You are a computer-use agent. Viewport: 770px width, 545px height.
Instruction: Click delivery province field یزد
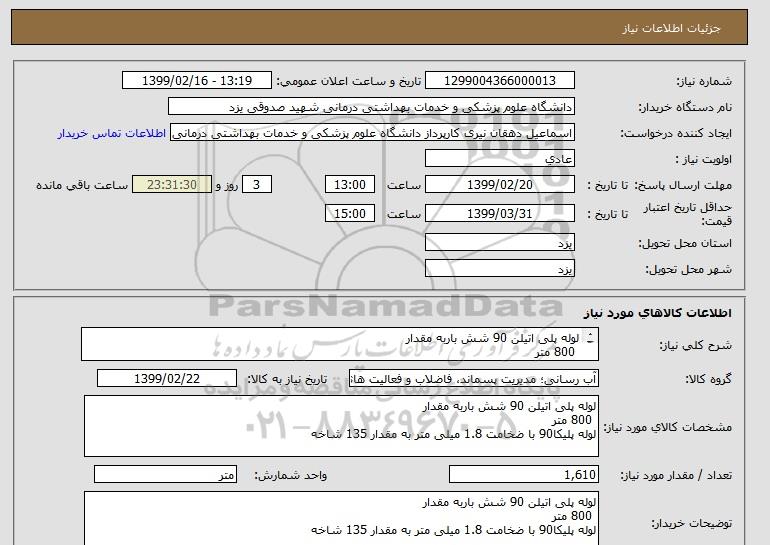point(499,243)
